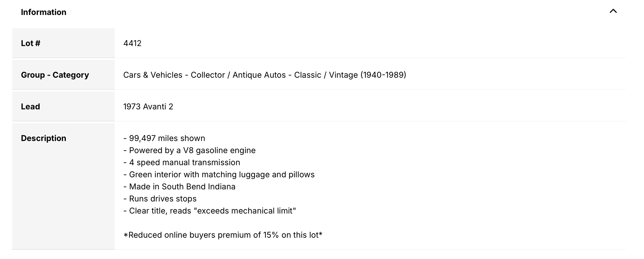
Task: Collapse the Information section chevron
Action: tap(613, 11)
